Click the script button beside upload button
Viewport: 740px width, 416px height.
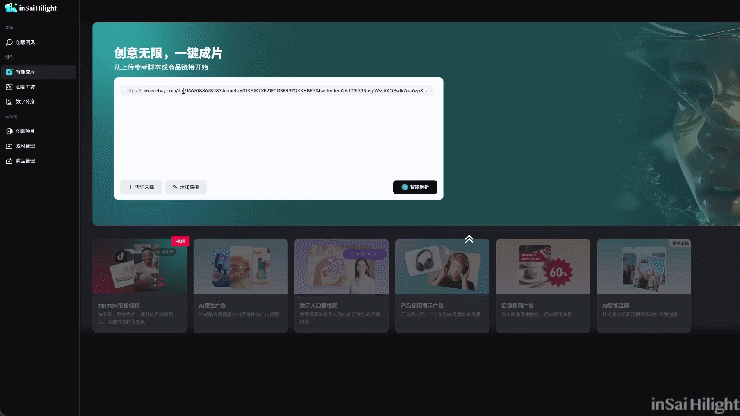pyautogui.click(x=186, y=187)
